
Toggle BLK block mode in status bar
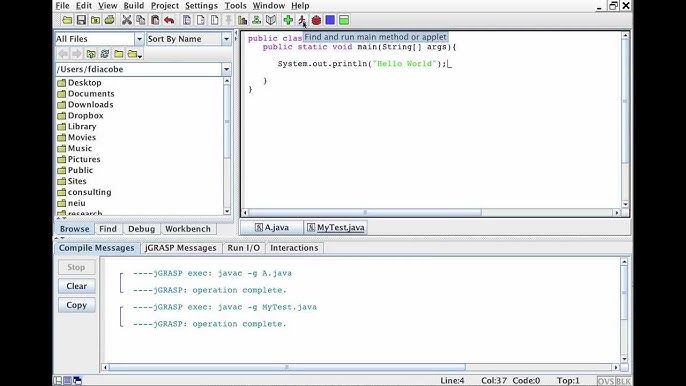(x=623, y=381)
